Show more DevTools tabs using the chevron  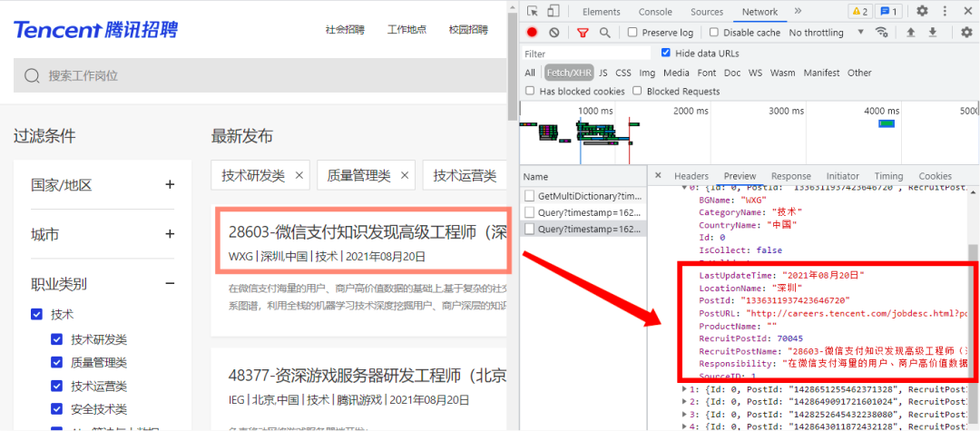coord(798,11)
